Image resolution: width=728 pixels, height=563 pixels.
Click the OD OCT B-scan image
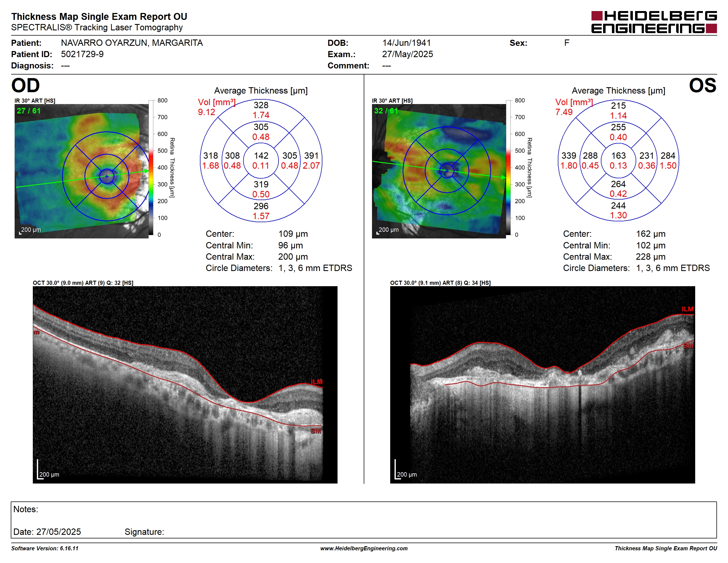tap(185, 384)
